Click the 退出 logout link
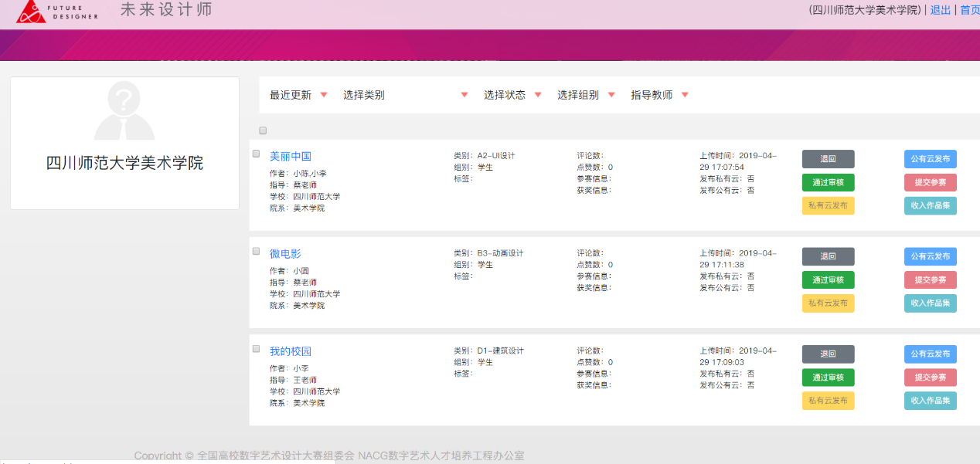Image resolution: width=980 pixels, height=464 pixels. click(x=941, y=10)
